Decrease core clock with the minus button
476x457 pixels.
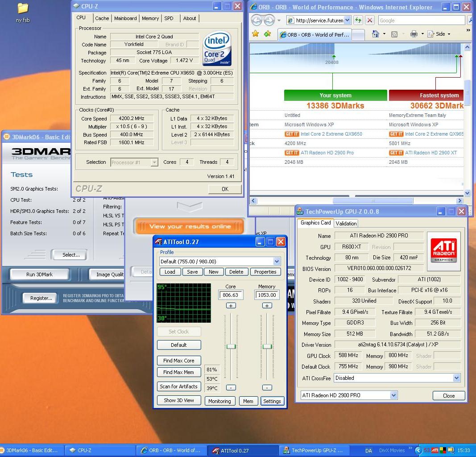coord(231,388)
